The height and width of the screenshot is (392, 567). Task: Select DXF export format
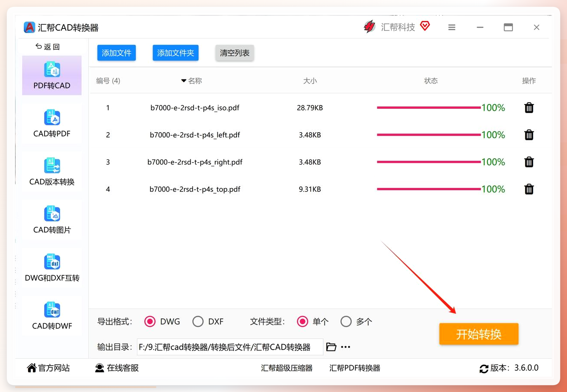[198, 322]
